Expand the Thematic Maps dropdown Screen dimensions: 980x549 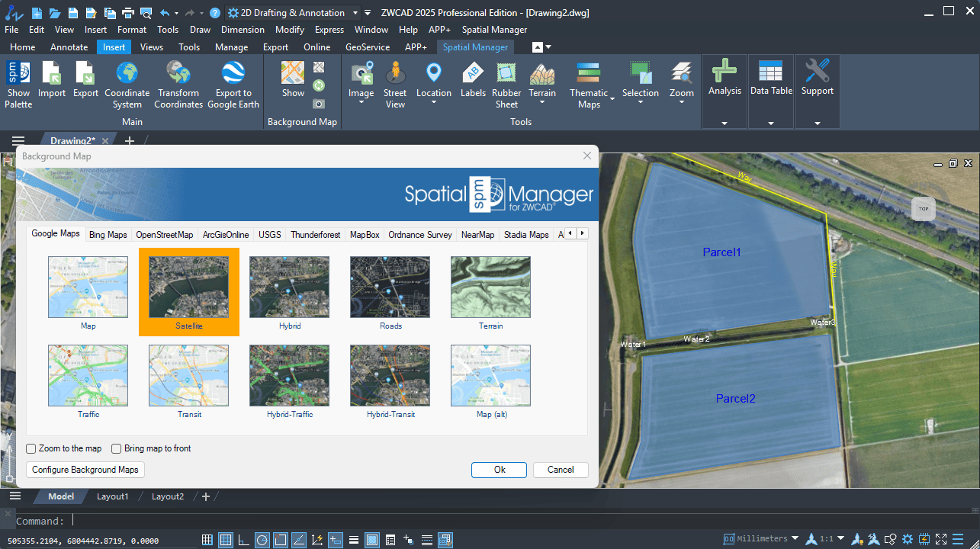point(612,99)
